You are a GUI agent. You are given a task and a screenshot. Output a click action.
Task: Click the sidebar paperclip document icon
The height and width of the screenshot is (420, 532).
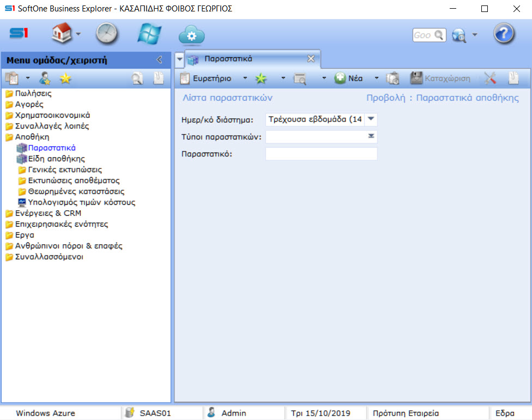[159, 78]
